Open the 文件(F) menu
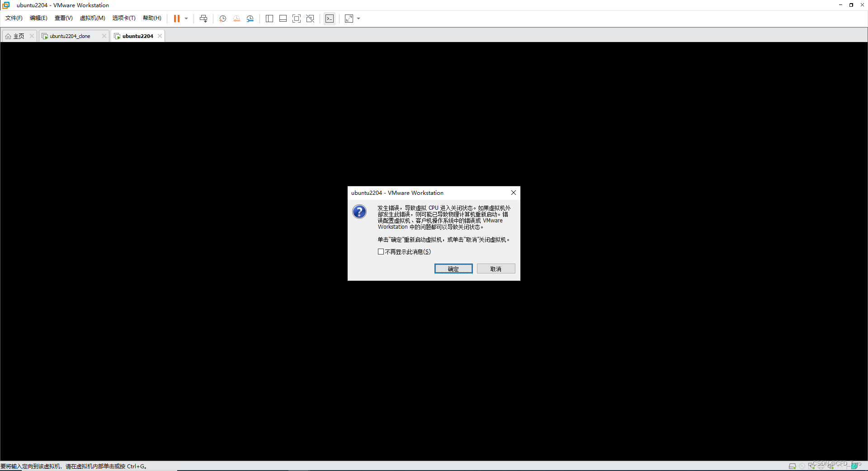Image resolution: width=868 pixels, height=471 pixels. coord(14,18)
